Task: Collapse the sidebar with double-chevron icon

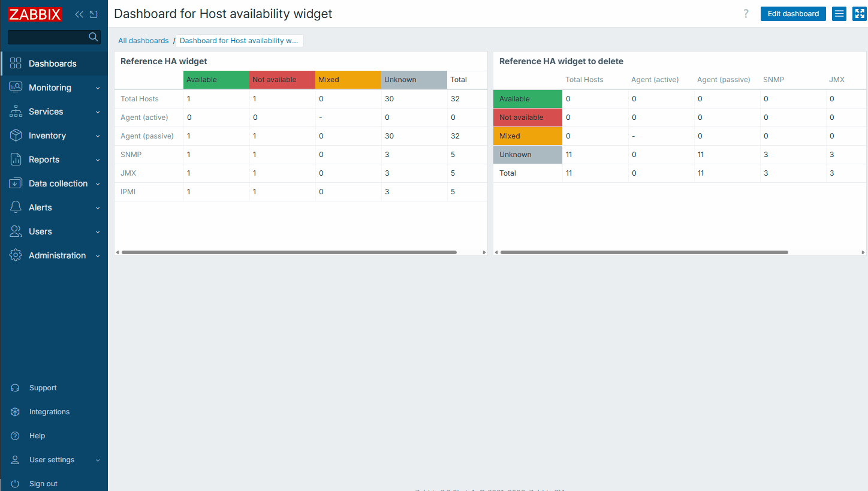Action: (79, 14)
